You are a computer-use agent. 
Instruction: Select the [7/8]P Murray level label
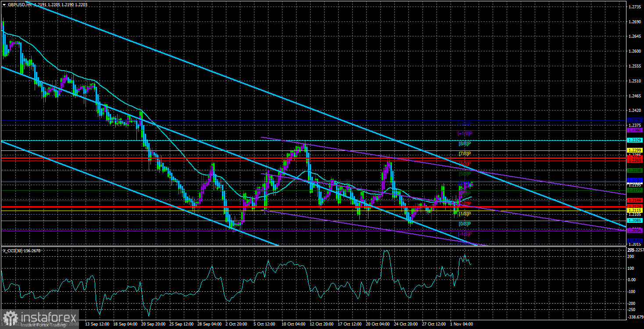[x=465, y=154]
